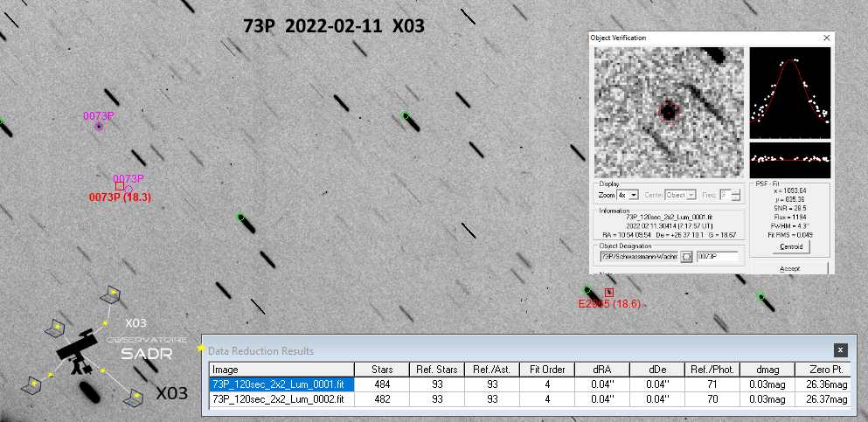Click the Ref./Phot. column header
Image resolution: width=868 pixels, height=422 pixels.
tap(712, 370)
